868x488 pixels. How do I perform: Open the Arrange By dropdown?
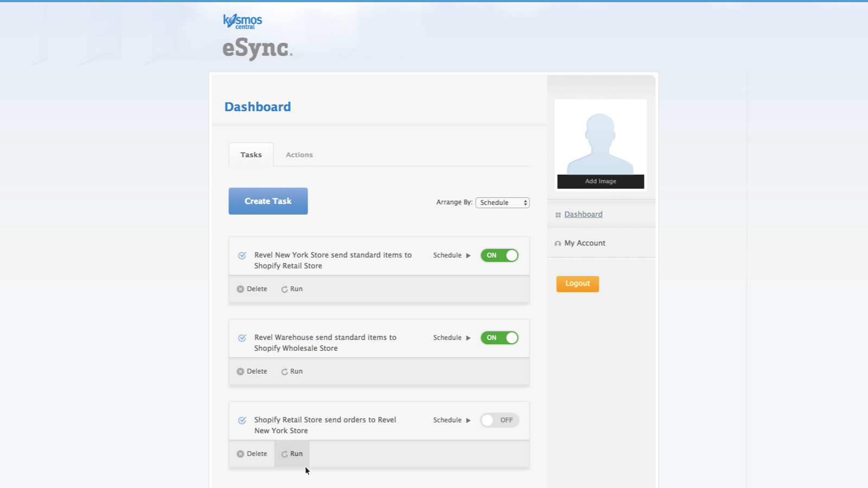(x=502, y=202)
